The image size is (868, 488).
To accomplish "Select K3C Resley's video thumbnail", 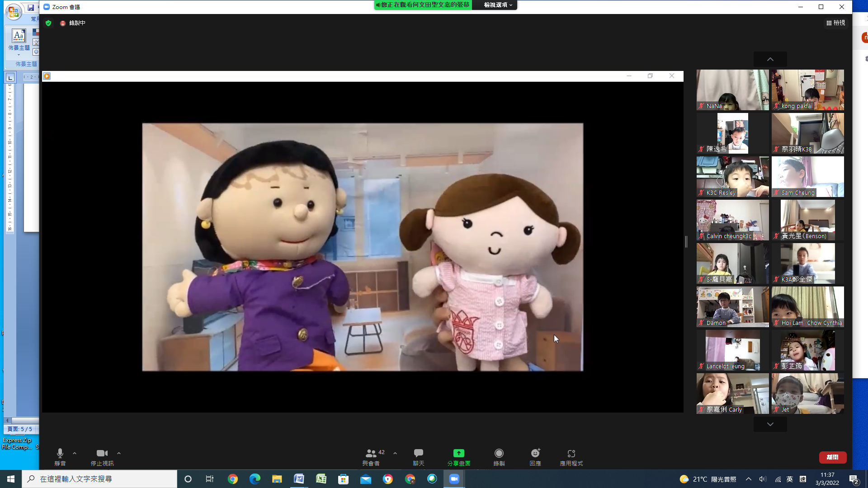I will click(x=732, y=176).
